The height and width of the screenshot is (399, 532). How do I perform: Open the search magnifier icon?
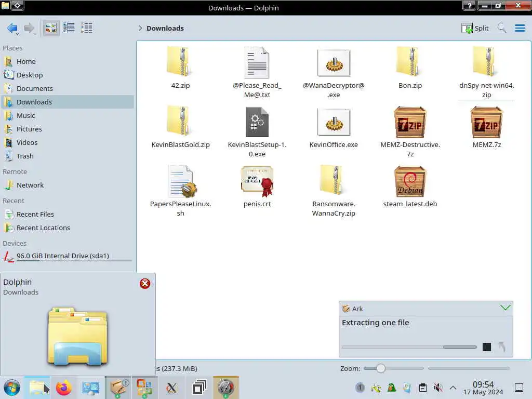coord(502,28)
